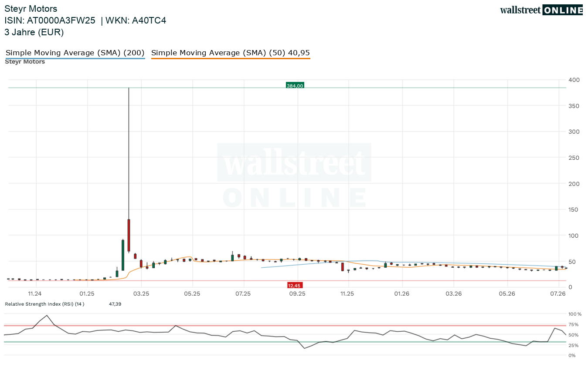This screenshot has height=367, width=588.
Task: Click the 01.25 date axis label
Action: click(87, 294)
